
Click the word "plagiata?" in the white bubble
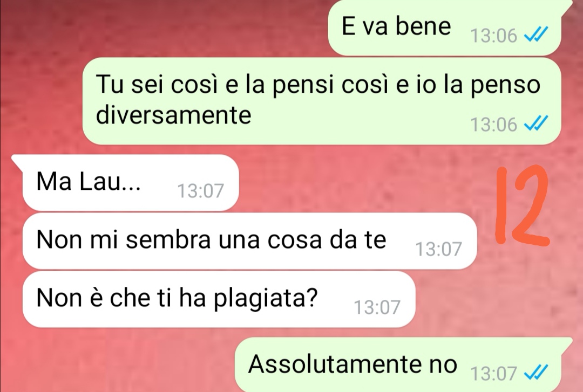[266, 298]
